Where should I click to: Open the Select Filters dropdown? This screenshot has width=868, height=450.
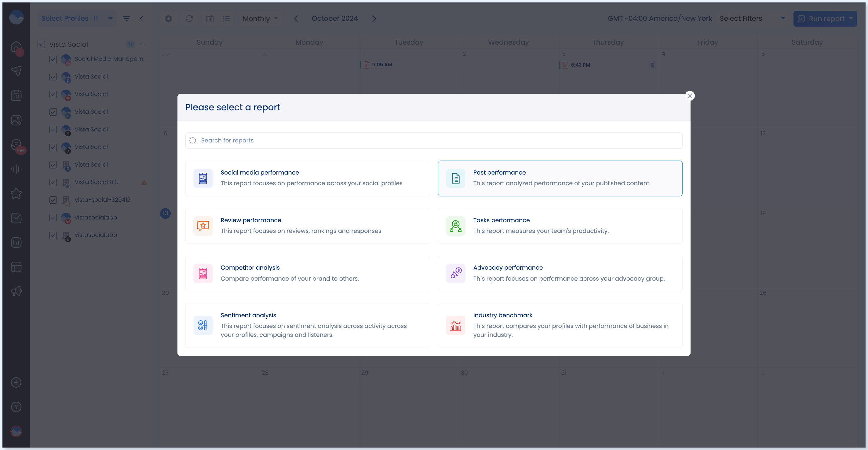coord(753,19)
